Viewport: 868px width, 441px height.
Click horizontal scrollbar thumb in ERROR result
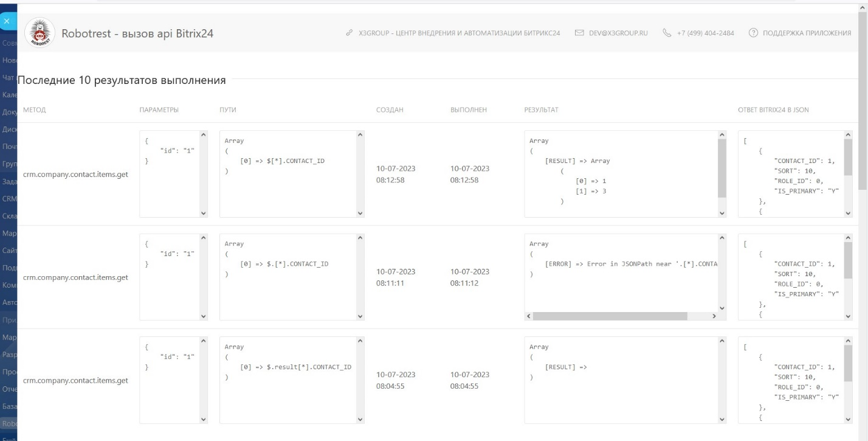pos(610,316)
